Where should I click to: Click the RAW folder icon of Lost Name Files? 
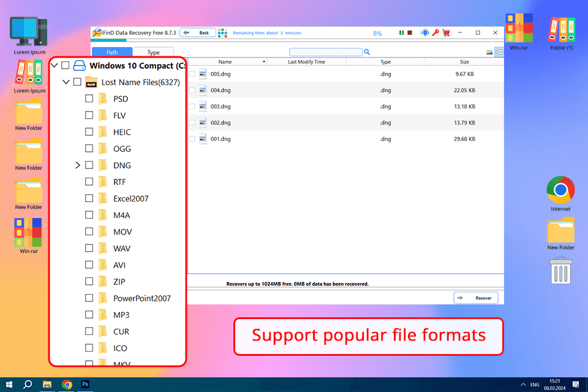tap(91, 82)
